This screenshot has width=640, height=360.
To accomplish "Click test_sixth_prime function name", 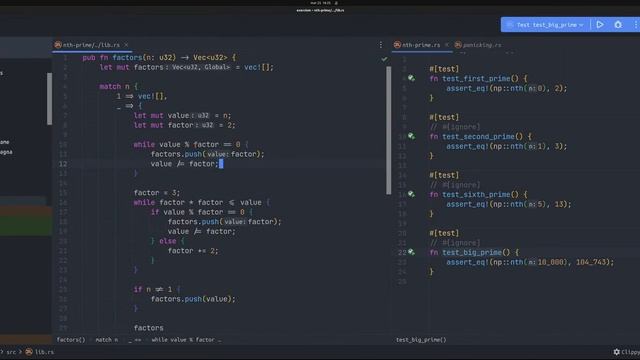I will coord(476,194).
